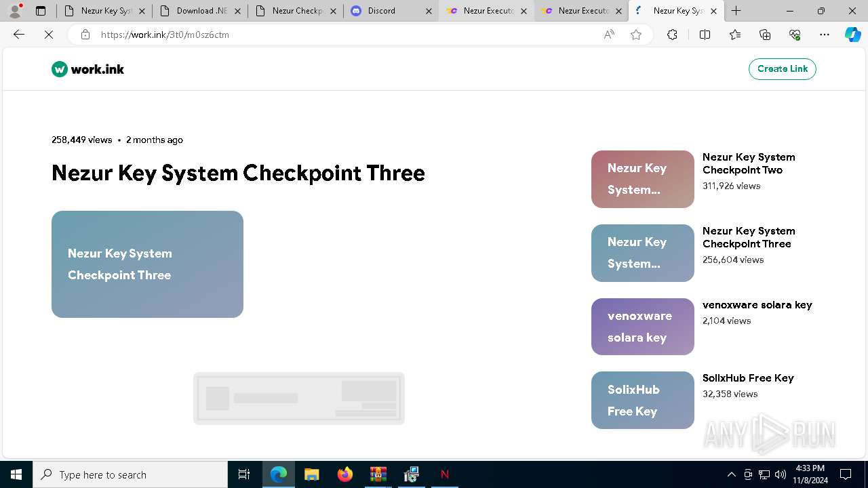Open the notification center icon

coord(846,474)
